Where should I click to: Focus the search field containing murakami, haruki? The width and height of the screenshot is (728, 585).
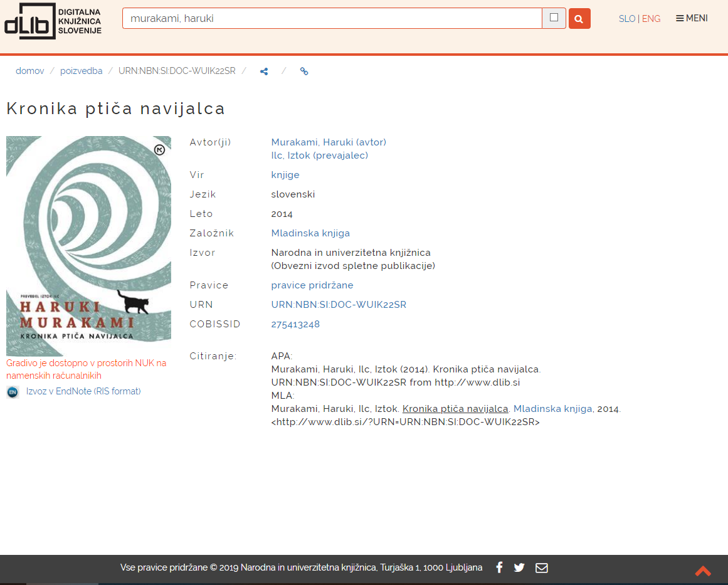click(x=332, y=18)
